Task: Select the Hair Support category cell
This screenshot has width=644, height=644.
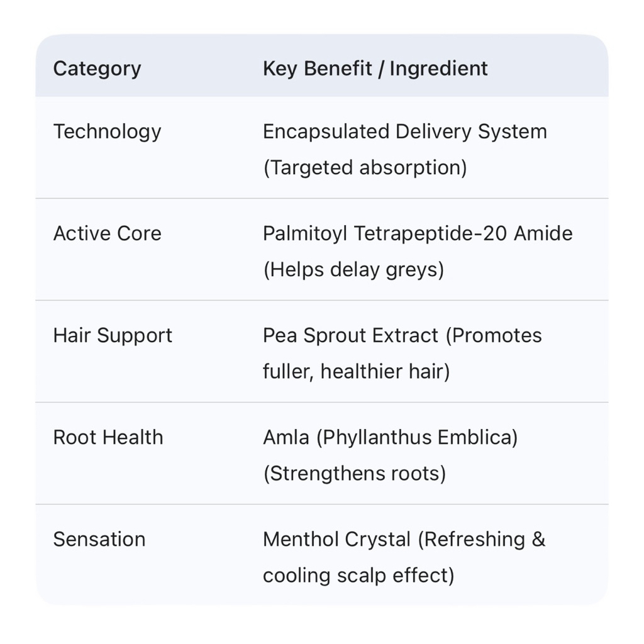Action: pyautogui.click(x=113, y=335)
